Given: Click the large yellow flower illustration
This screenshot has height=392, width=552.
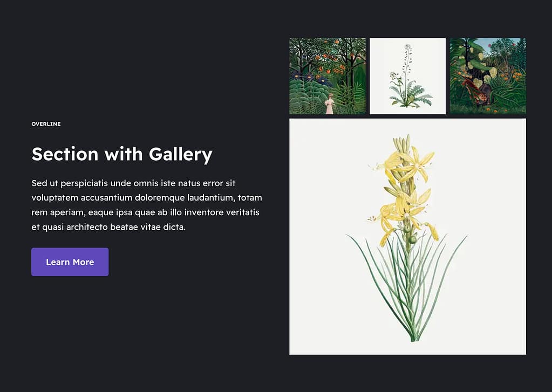Looking at the screenshot, I should coord(407,236).
